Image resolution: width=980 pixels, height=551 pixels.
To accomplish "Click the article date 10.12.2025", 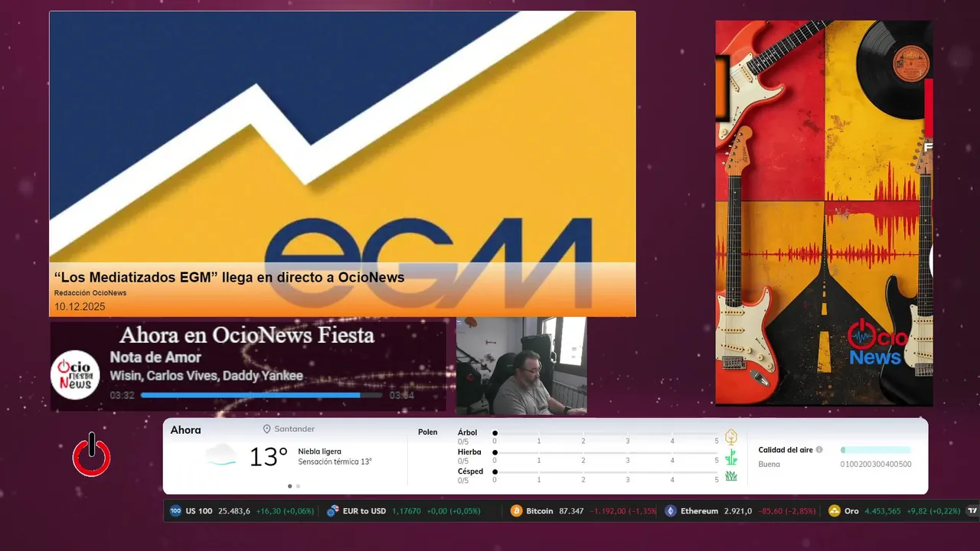I will [80, 307].
